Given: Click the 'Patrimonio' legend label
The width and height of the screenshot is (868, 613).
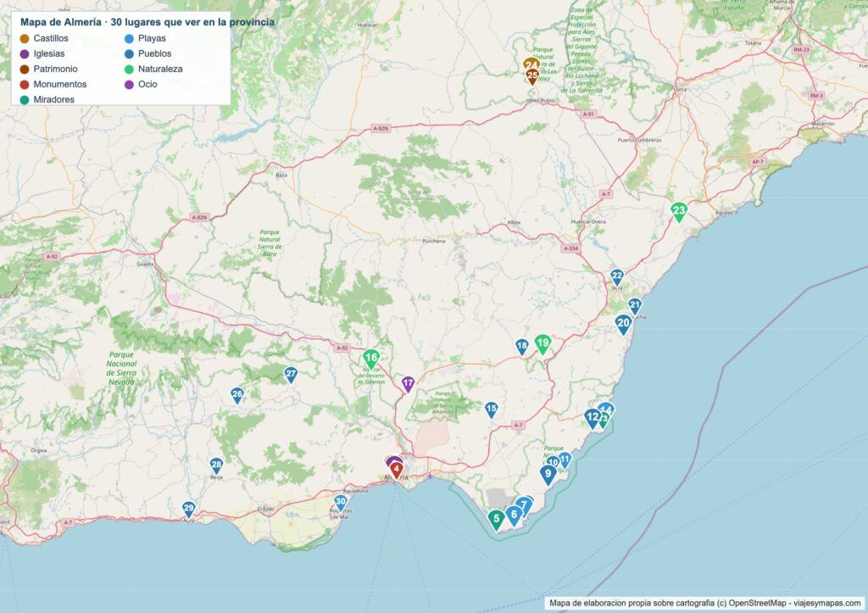Looking at the screenshot, I should 55,70.
